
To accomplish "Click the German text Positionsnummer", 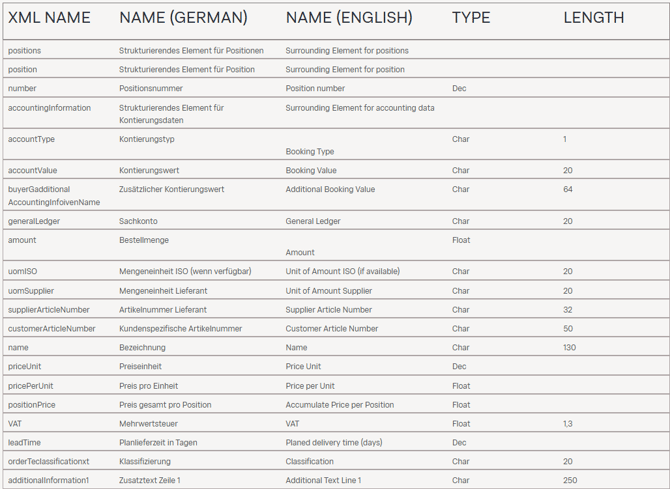I will pyautogui.click(x=151, y=89).
